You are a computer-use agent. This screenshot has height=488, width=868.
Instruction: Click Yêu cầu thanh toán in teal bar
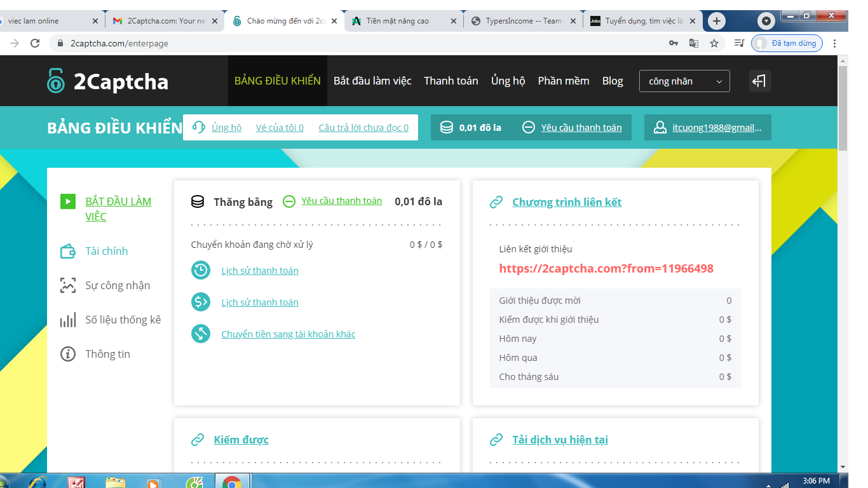[x=581, y=128]
